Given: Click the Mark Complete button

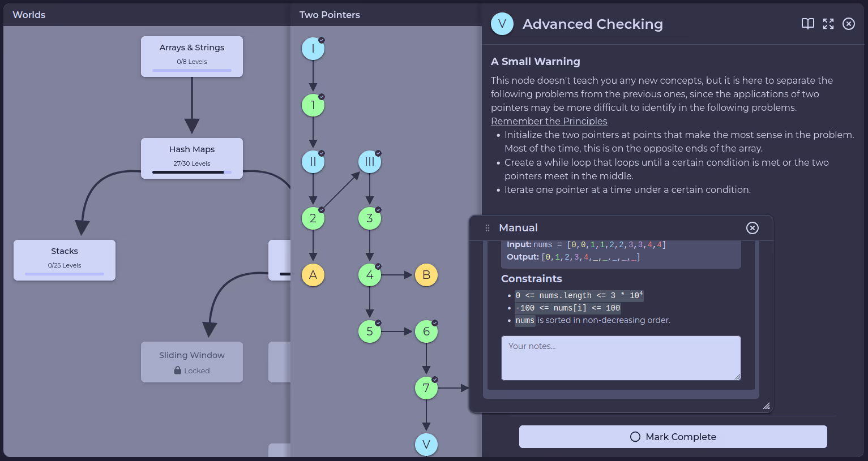Looking at the screenshot, I should (673, 437).
